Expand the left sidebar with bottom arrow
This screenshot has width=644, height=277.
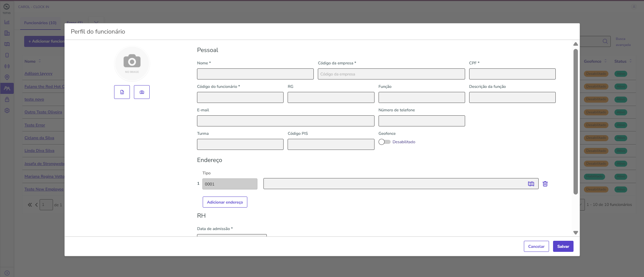7,273
